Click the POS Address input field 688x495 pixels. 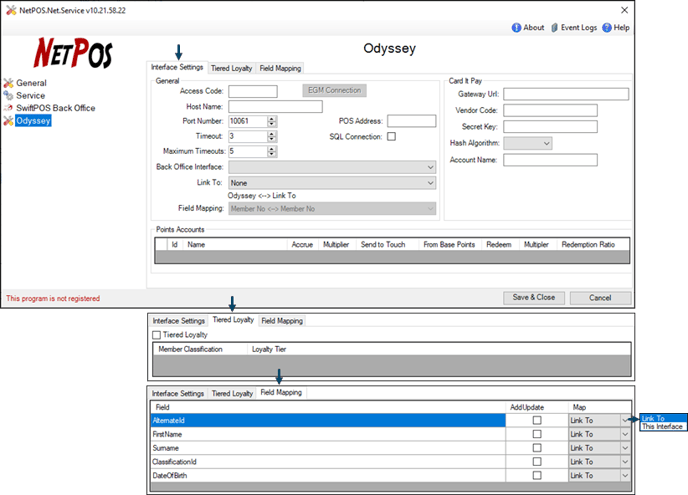tap(412, 121)
